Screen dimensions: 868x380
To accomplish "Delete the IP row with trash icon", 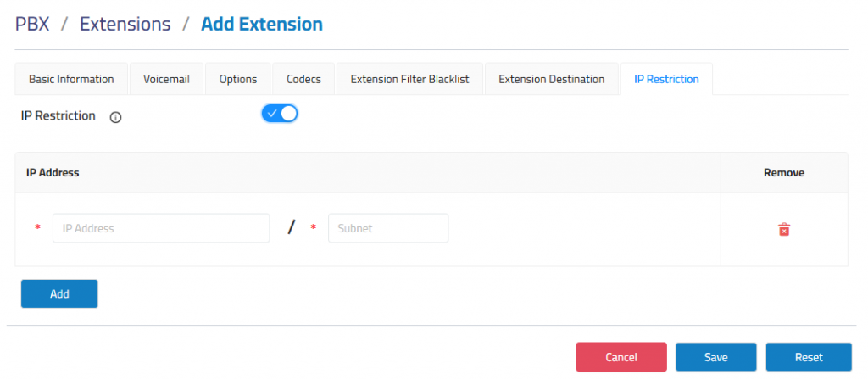I will pyautogui.click(x=784, y=229).
